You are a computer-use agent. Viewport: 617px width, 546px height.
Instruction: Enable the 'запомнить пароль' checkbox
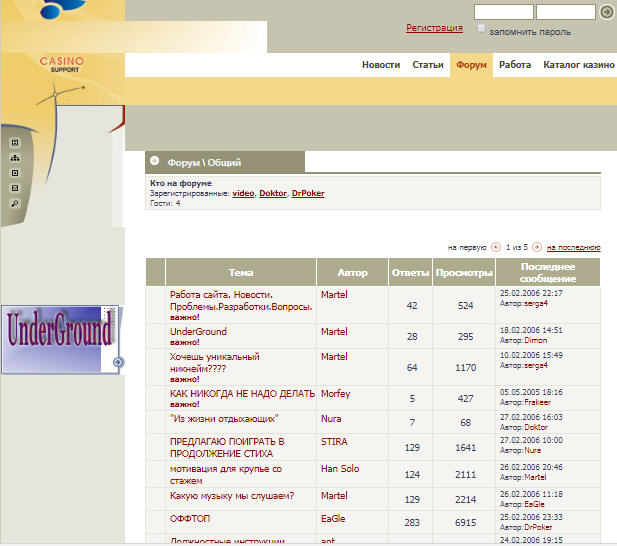[482, 29]
